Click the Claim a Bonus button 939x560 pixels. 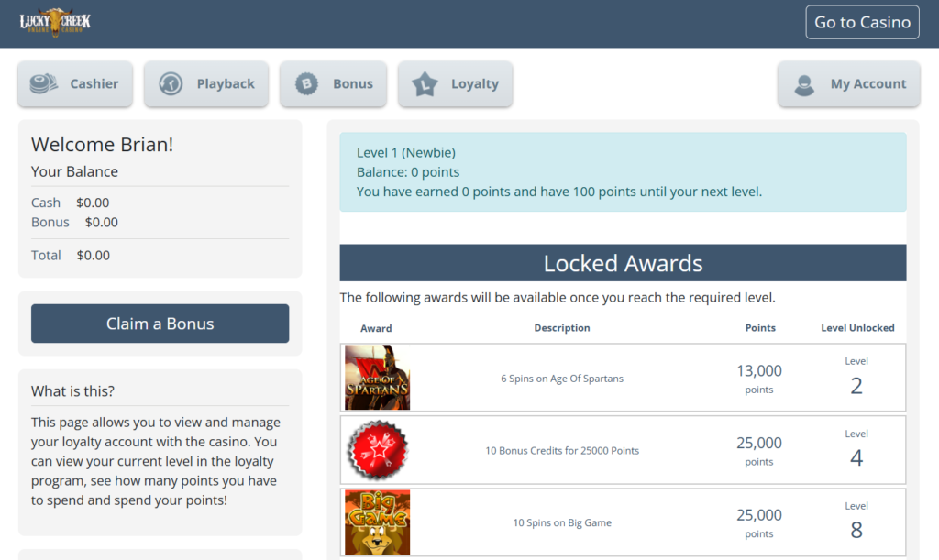(160, 324)
